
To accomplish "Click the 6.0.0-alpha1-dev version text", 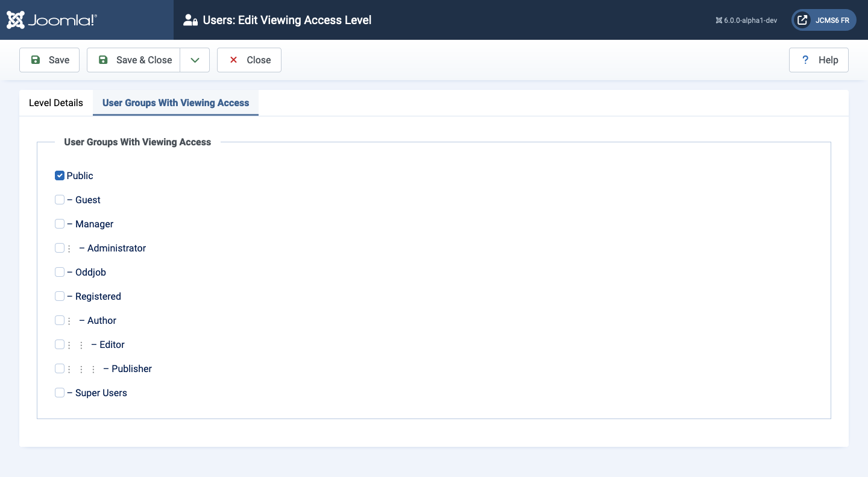I will coord(750,20).
